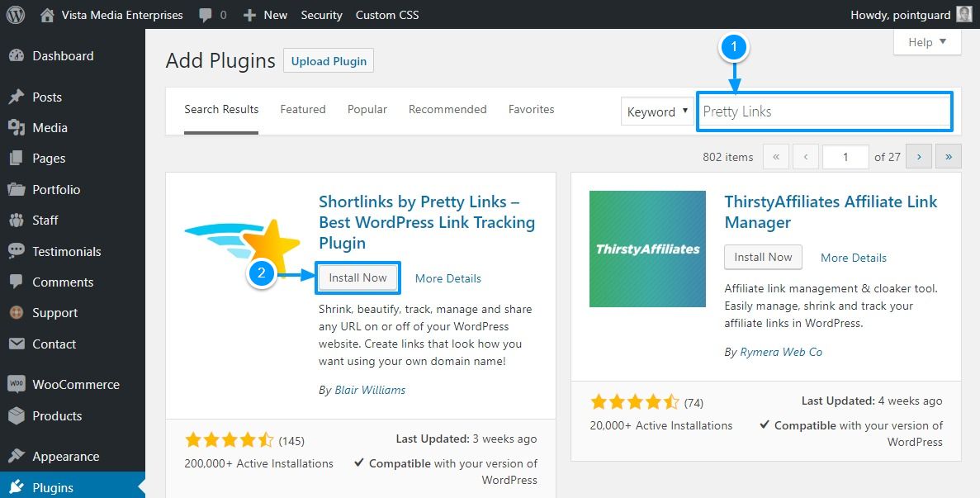This screenshot has width=980, height=498.
Task: Open the Howdy, pointguard account menu
Action: pyautogui.click(x=911, y=15)
